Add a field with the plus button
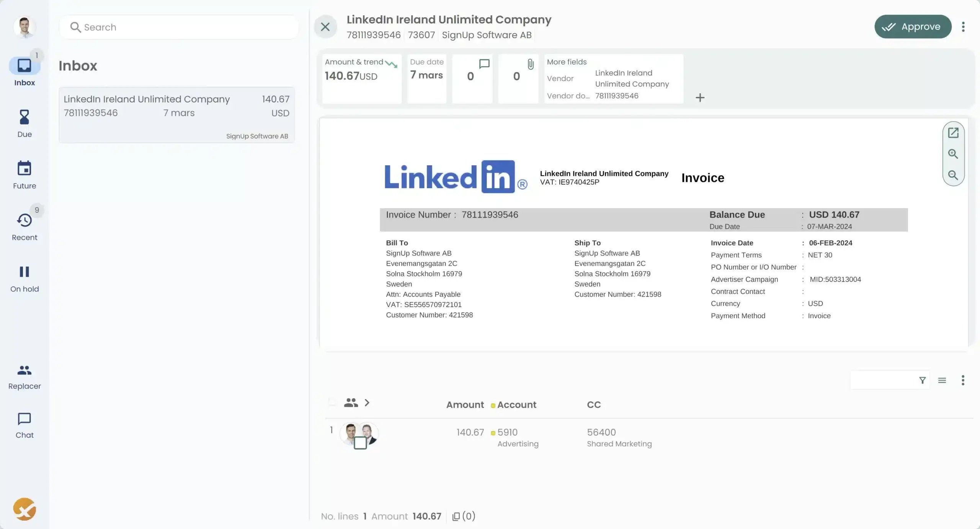The width and height of the screenshot is (980, 529). click(x=700, y=98)
